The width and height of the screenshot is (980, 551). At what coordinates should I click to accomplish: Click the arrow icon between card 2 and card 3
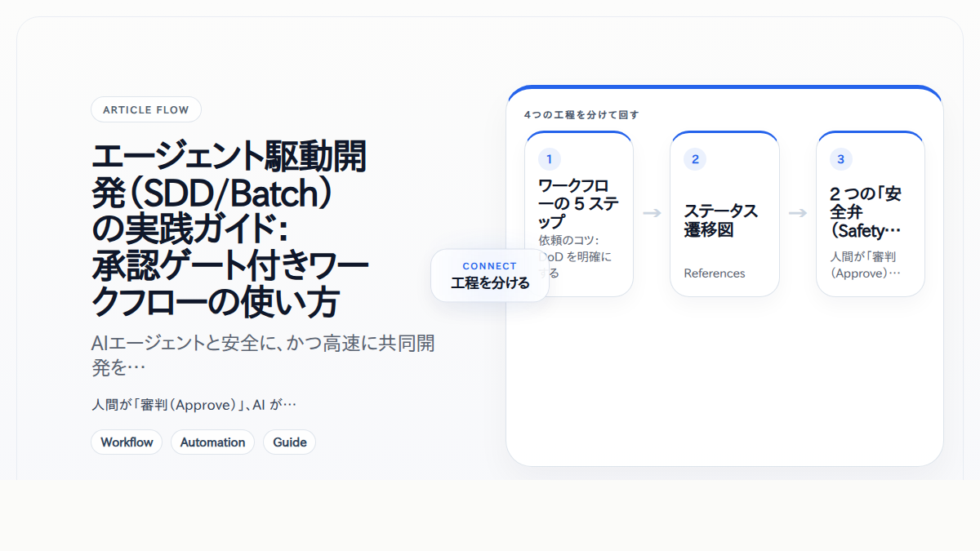(x=797, y=213)
